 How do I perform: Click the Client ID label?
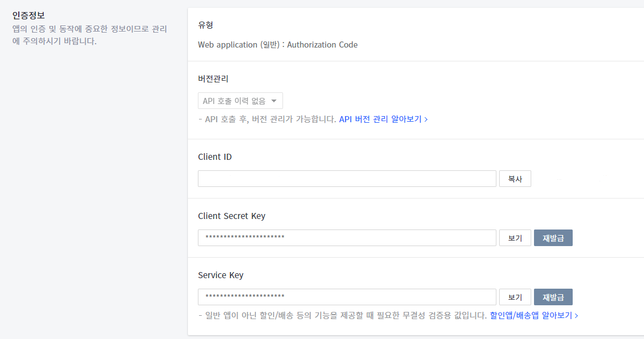point(214,157)
